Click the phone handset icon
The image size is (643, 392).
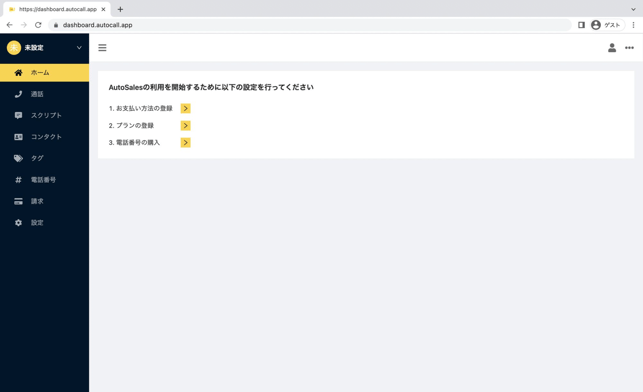[18, 94]
